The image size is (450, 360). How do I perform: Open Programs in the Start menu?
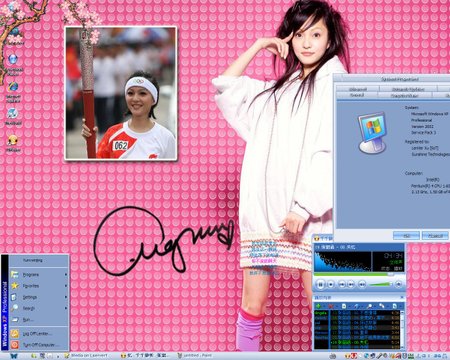[39, 275]
